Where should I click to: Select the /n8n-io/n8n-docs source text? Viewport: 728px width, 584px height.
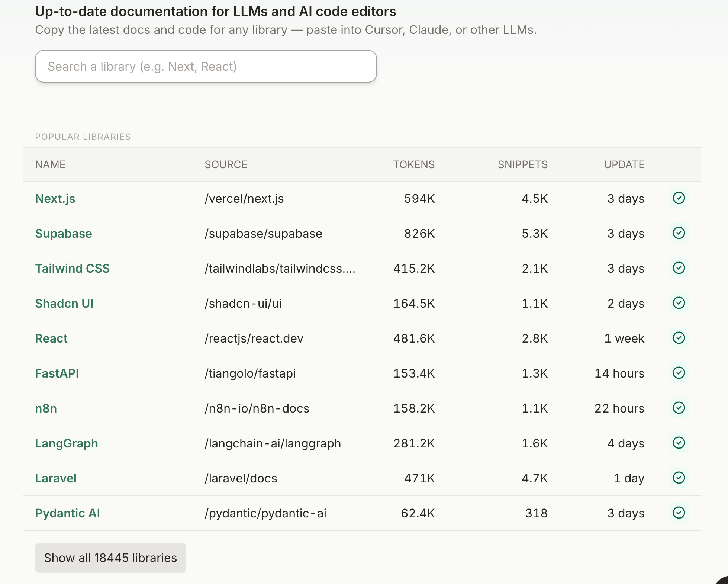(257, 408)
